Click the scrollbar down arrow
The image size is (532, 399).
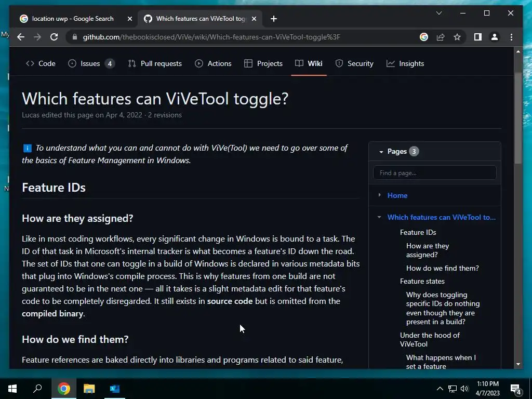(x=518, y=364)
